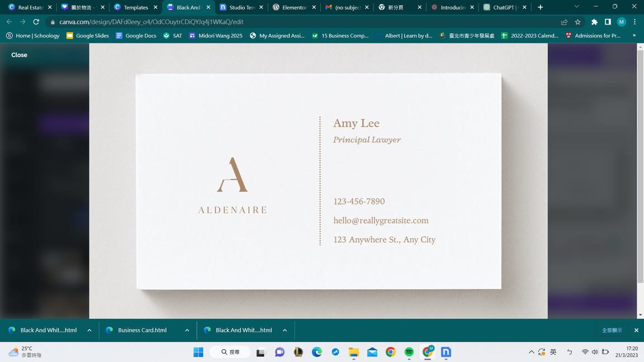This screenshot has width=644, height=362.
Task: Open the Google Slides bookmark
Action: [87, 35]
